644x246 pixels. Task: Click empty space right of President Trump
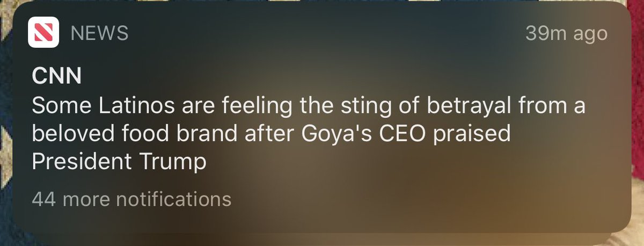pos(408,162)
